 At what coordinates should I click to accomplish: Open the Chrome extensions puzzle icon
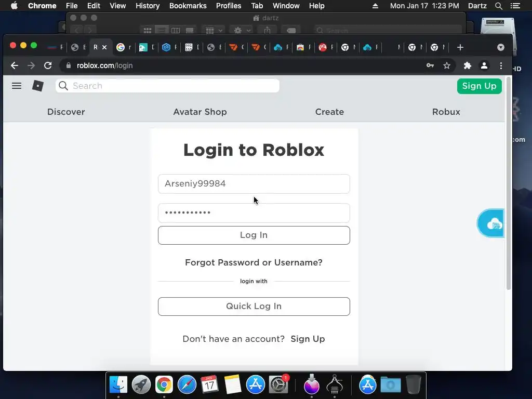(468, 65)
